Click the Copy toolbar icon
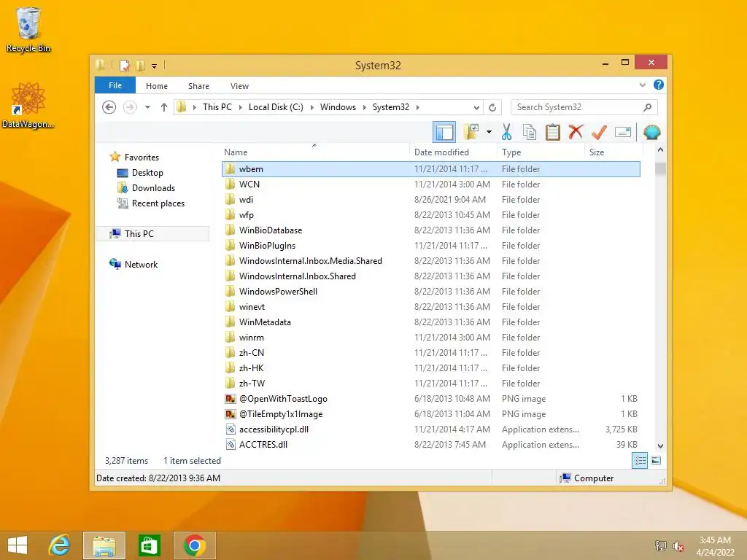This screenshot has width=747, height=560. (530, 132)
